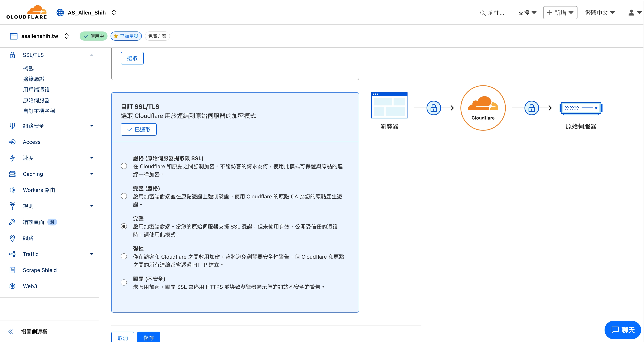Open 邊緣憑證 under SSL/TLS
644x342 pixels.
point(34,79)
